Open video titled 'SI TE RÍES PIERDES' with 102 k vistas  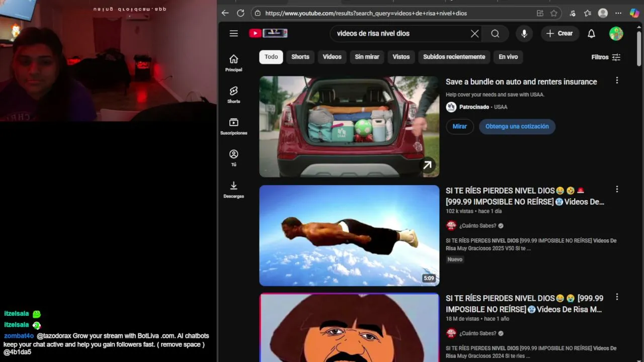[525, 196]
